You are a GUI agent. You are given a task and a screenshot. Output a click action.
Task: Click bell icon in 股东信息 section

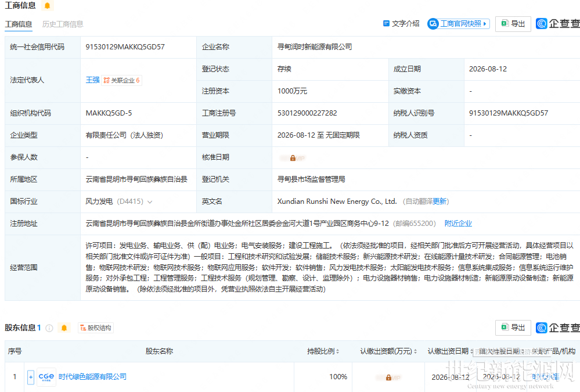click(x=64, y=328)
